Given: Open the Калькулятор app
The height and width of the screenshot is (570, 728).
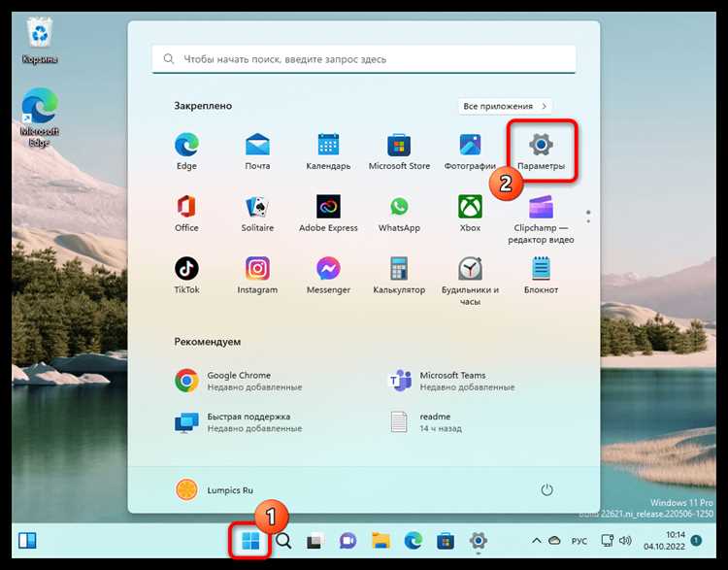Looking at the screenshot, I should [x=399, y=275].
